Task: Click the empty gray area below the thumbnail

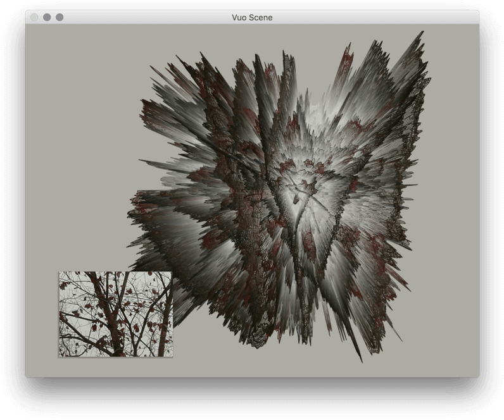Action: pos(115,367)
